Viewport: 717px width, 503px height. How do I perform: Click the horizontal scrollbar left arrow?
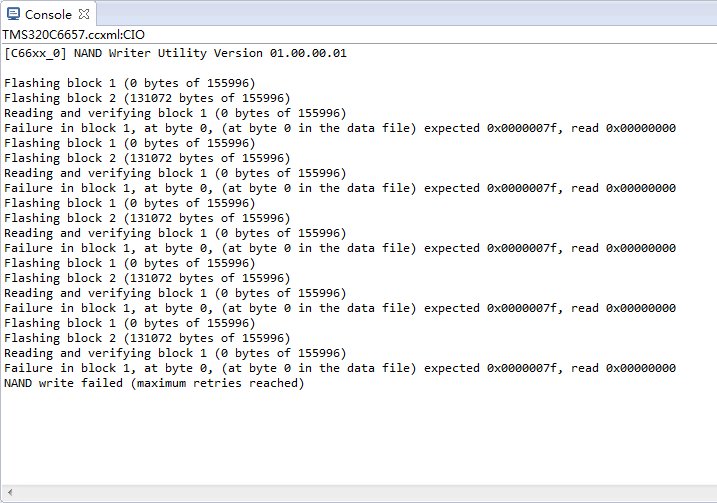(9, 493)
